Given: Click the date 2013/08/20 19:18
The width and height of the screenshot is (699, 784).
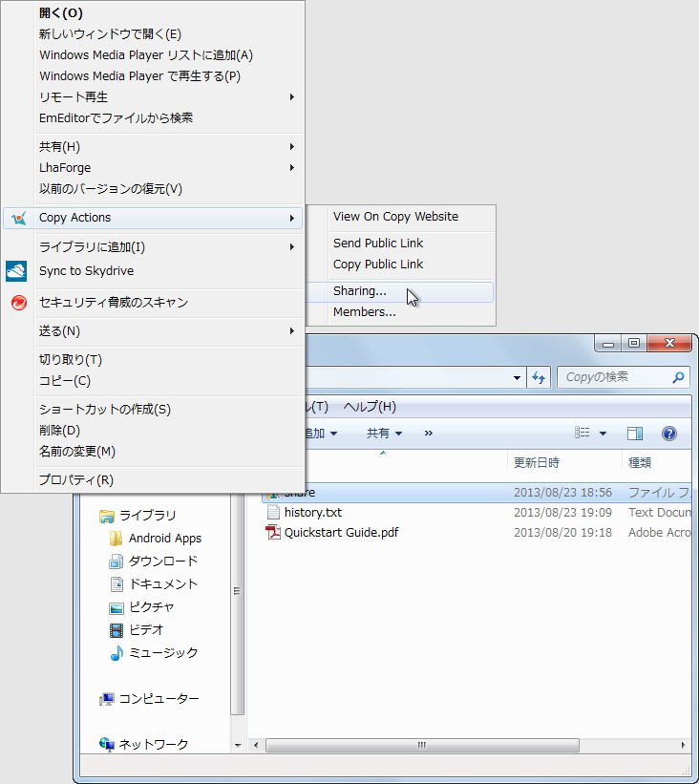Looking at the screenshot, I should click(562, 533).
